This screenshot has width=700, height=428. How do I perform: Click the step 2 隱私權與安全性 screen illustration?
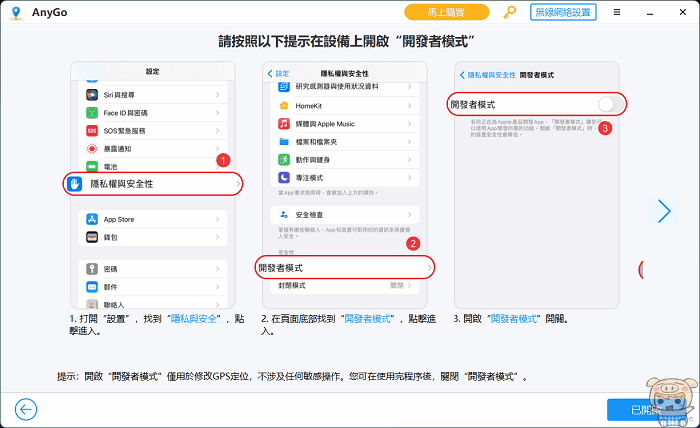coord(345,185)
